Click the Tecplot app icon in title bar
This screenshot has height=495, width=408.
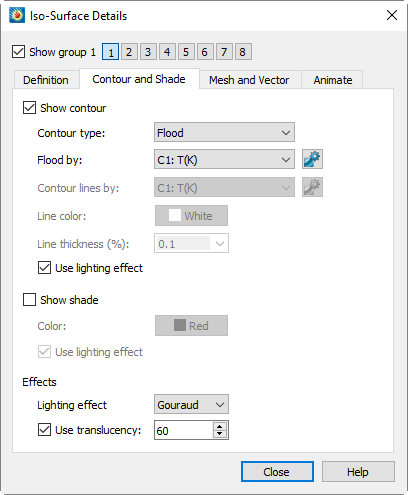[x=17, y=15]
